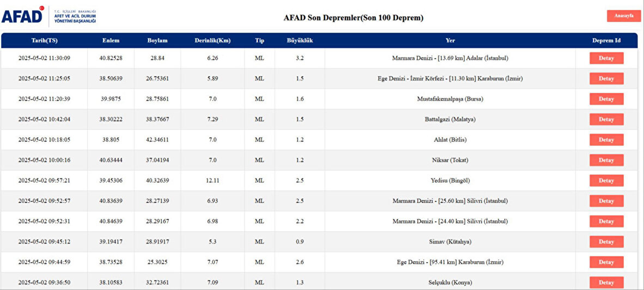Click the 3.2 magnitude cell

point(300,58)
